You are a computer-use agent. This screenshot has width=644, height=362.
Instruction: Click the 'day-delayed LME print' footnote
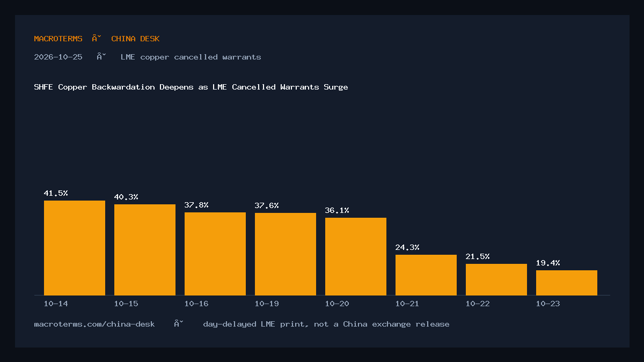[x=326, y=324]
